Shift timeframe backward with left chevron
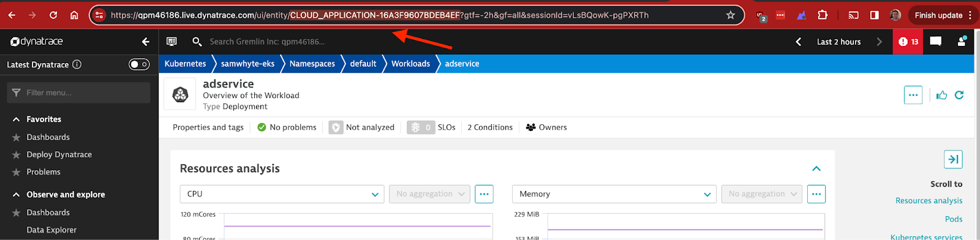 click(x=798, y=42)
